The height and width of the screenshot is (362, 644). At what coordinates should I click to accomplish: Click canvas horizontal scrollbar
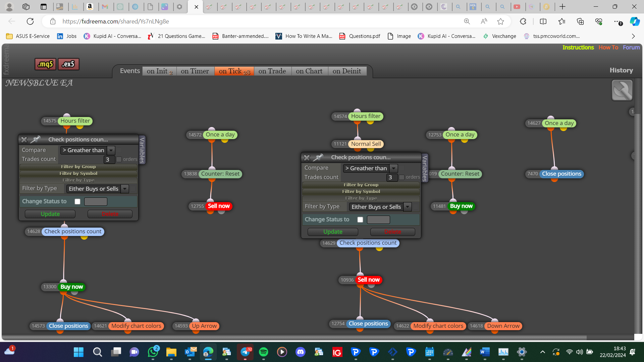(294, 338)
